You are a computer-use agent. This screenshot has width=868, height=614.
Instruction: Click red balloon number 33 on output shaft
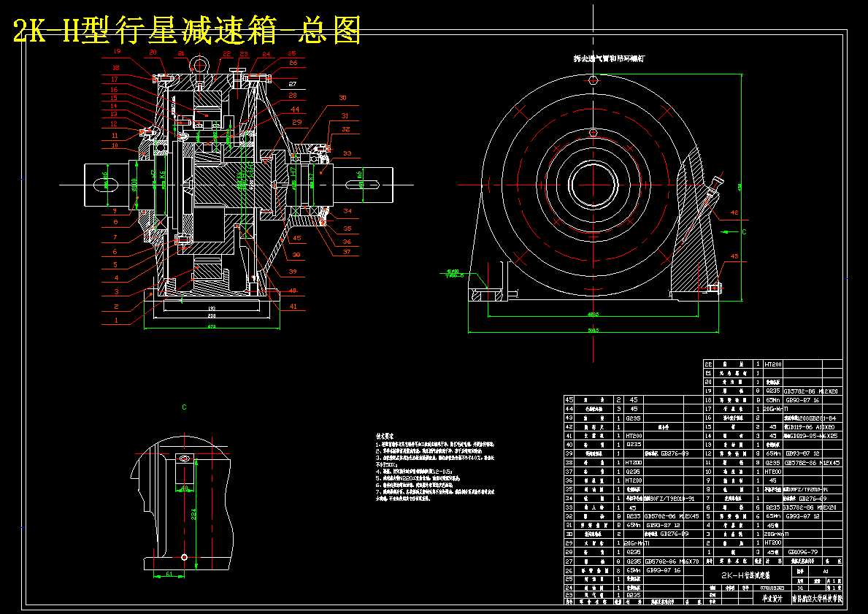coord(347,153)
